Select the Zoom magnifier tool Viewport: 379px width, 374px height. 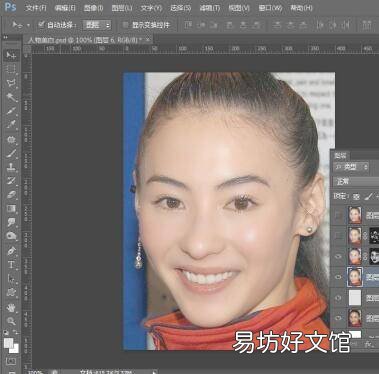click(11, 321)
